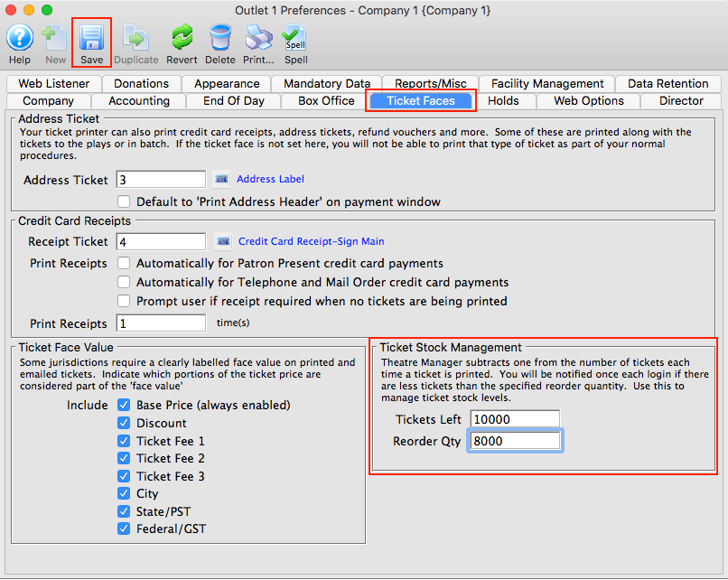Click the Address Ticket number field

point(161,180)
